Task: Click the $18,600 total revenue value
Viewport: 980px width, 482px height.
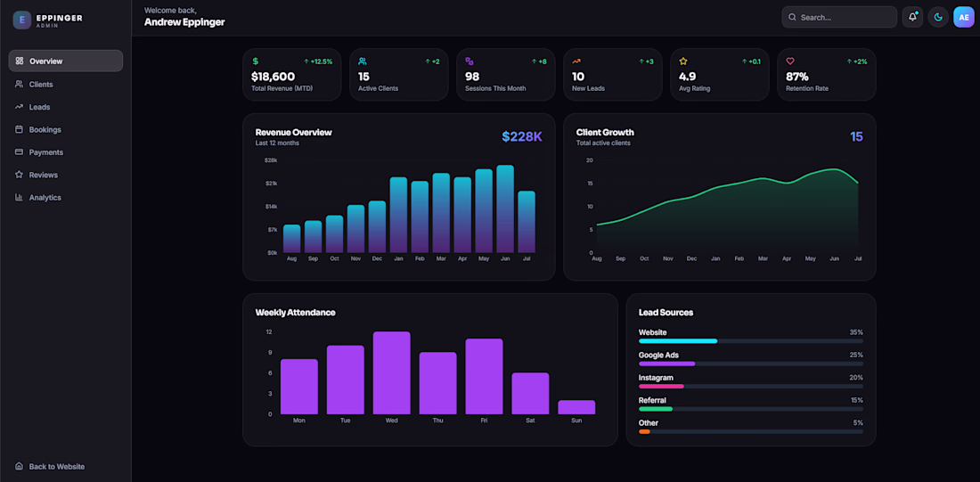Action: point(274,77)
